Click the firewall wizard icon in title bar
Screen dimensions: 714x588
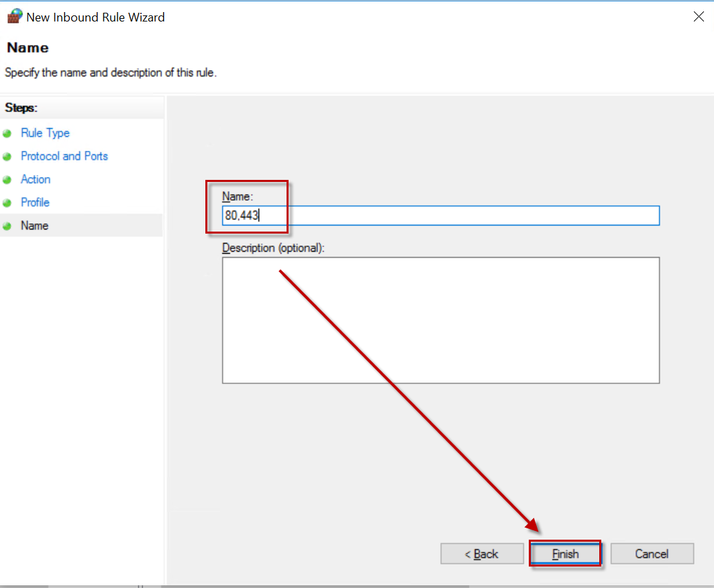[15, 17]
